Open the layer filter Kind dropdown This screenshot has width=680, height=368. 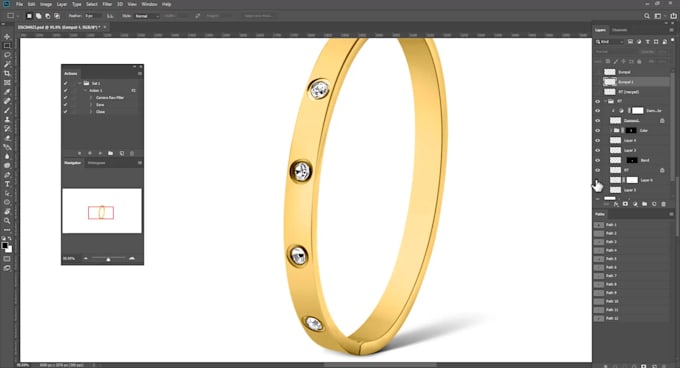tap(609, 42)
